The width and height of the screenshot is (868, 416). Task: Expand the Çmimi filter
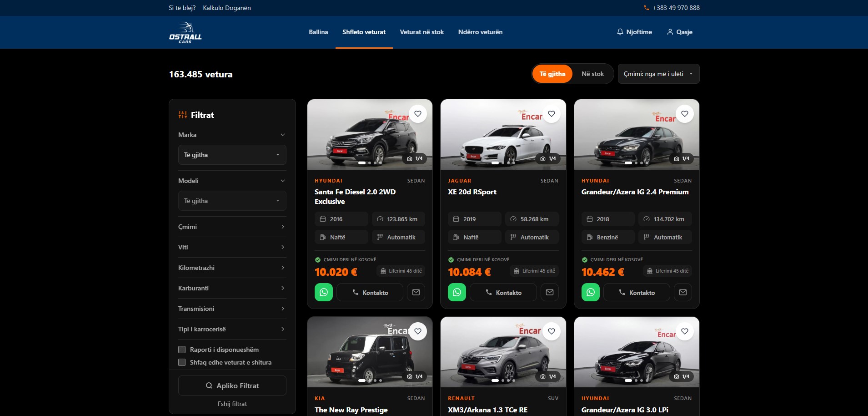tap(232, 227)
